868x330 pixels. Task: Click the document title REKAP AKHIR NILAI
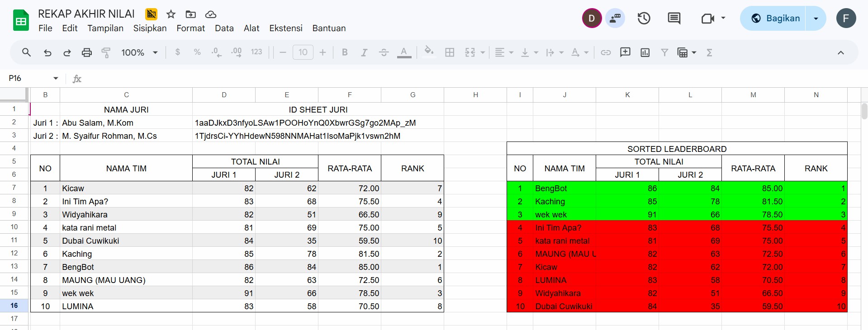pyautogui.click(x=86, y=14)
